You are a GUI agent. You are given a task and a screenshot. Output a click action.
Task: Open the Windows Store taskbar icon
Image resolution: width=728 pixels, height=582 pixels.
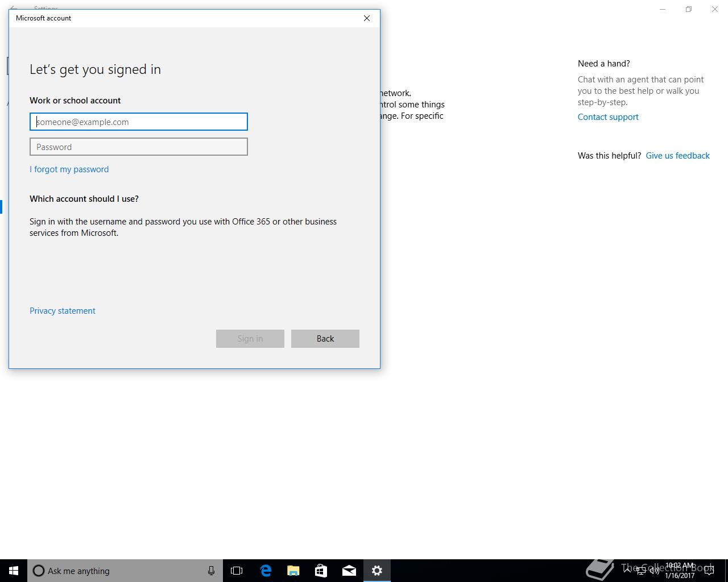click(321, 571)
